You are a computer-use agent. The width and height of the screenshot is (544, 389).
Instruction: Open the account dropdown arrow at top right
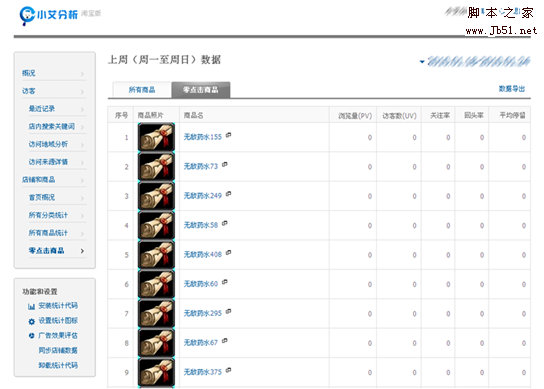click(422, 62)
